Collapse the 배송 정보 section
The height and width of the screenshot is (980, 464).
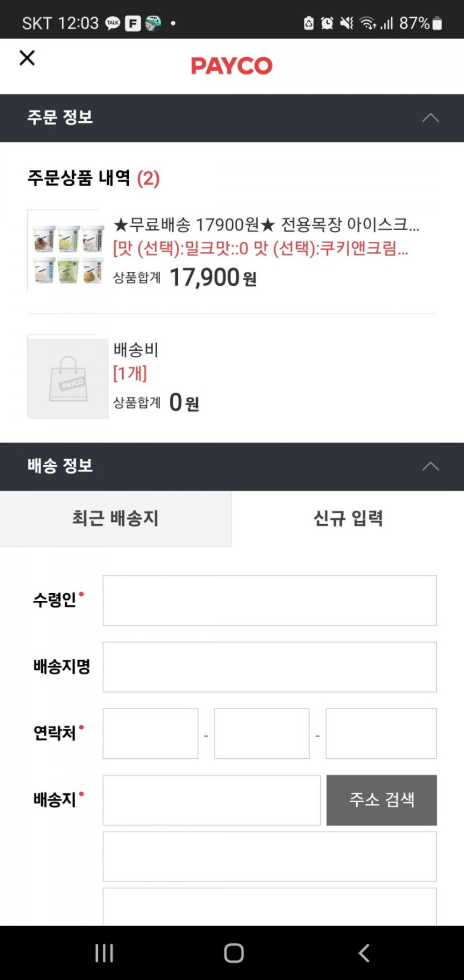pyautogui.click(x=430, y=466)
